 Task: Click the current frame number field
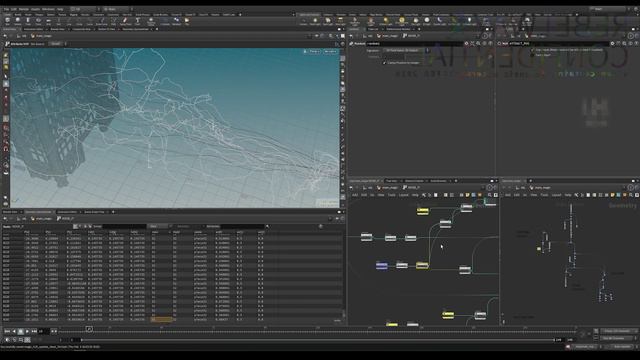coord(43,331)
